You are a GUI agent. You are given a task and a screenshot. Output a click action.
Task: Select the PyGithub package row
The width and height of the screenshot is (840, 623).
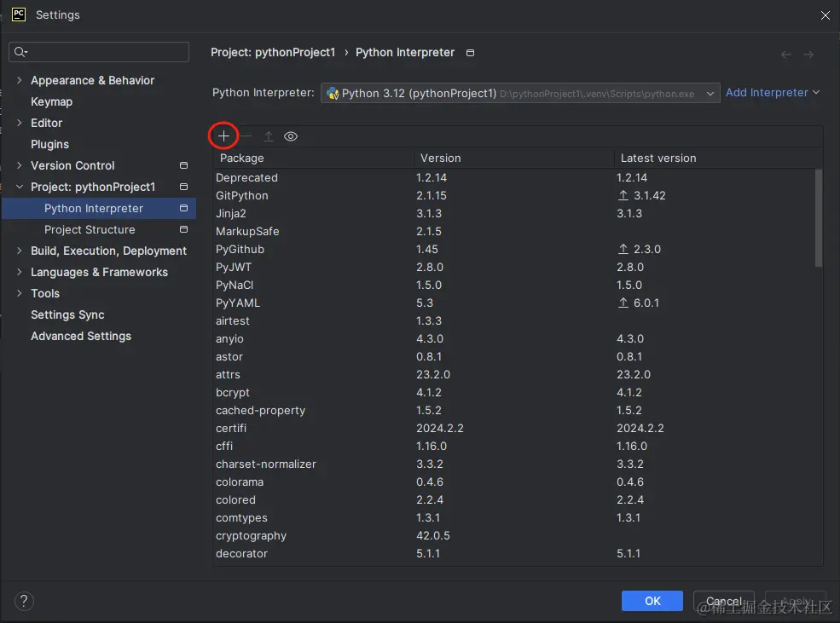click(513, 250)
